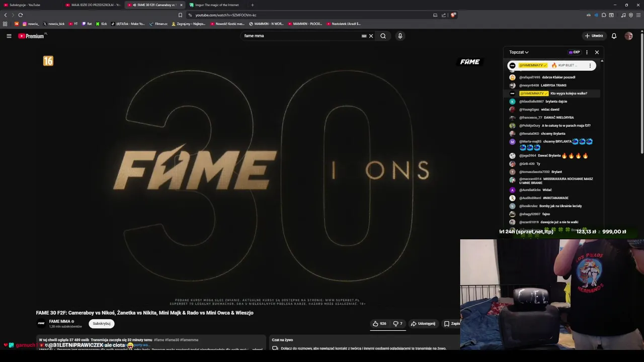Subscribe with the Subskrybuj button
644x362 pixels.
point(101,324)
